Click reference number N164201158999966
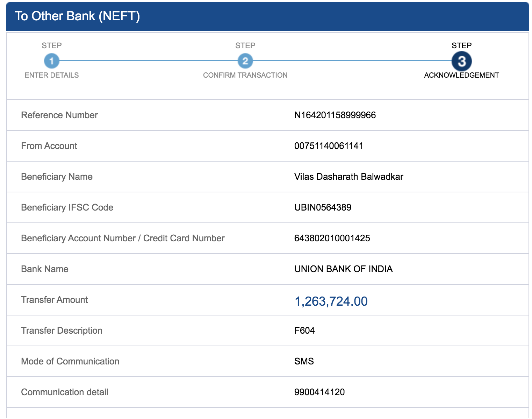This screenshot has width=532, height=419. [335, 115]
